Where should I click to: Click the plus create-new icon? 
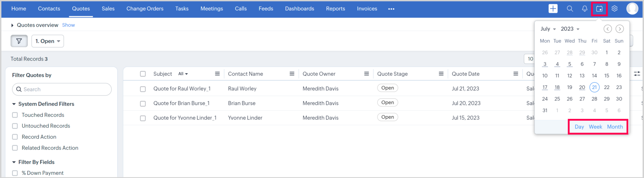(553, 9)
